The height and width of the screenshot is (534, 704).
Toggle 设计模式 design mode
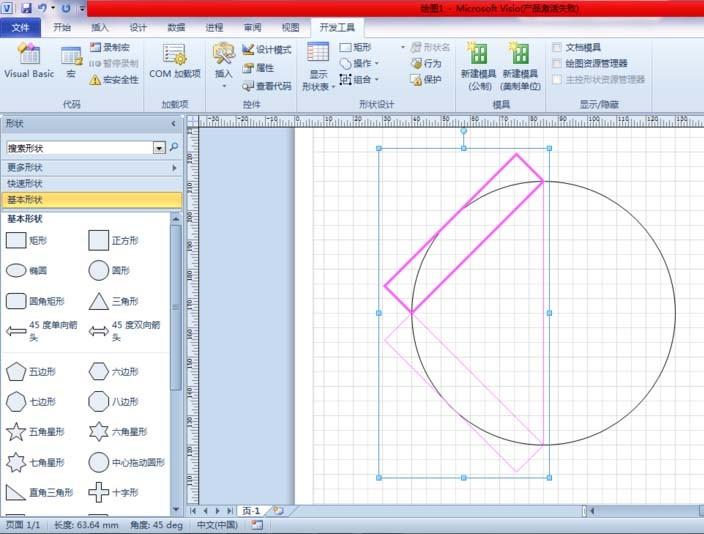tap(267, 49)
